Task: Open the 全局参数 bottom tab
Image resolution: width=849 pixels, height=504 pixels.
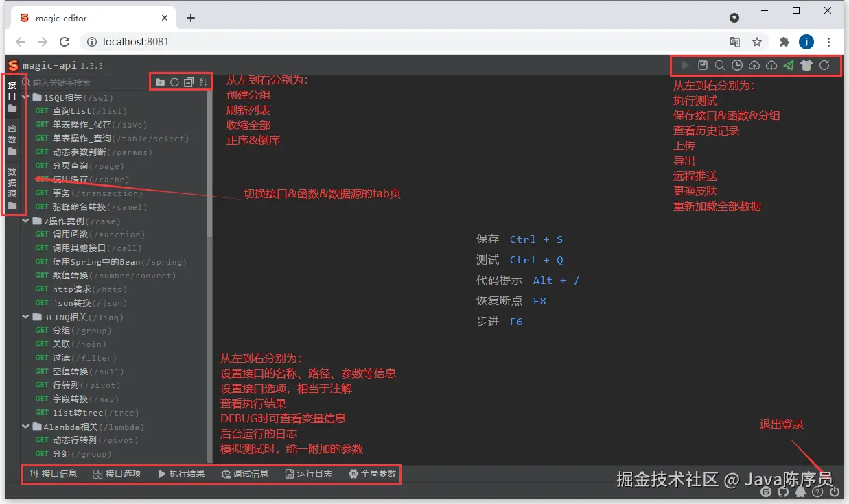Action: [x=373, y=474]
